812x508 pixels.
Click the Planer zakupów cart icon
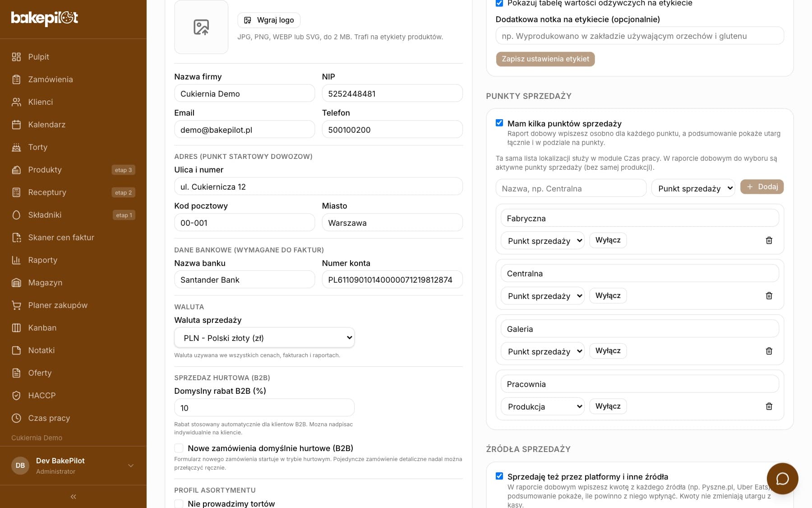click(x=16, y=305)
